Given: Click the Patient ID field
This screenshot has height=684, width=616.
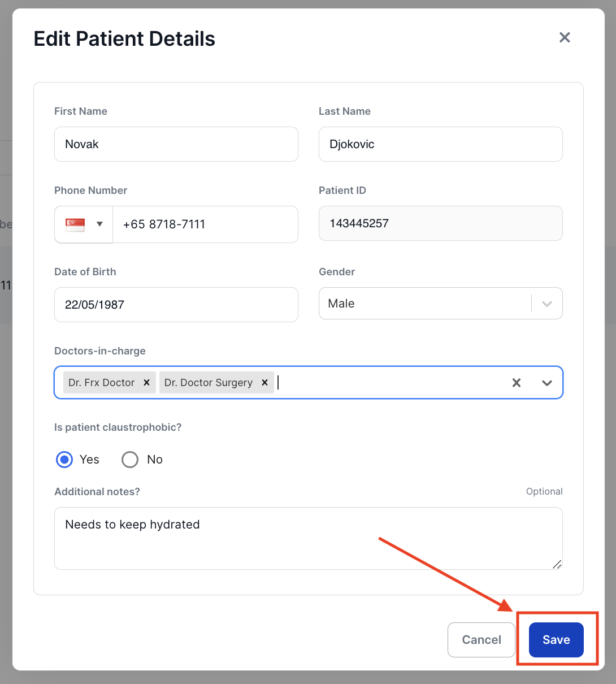Looking at the screenshot, I should pyautogui.click(x=440, y=223).
